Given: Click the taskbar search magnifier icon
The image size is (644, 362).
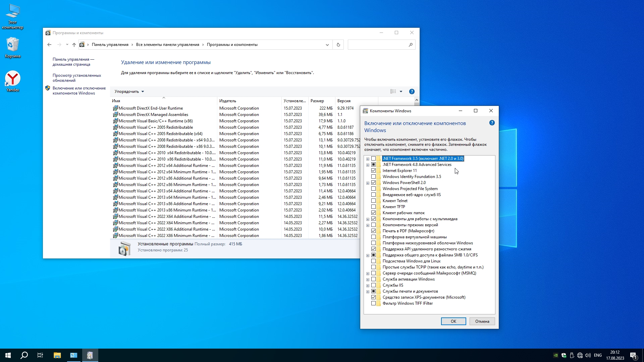Looking at the screenshot, I should (x=24, y=355).
